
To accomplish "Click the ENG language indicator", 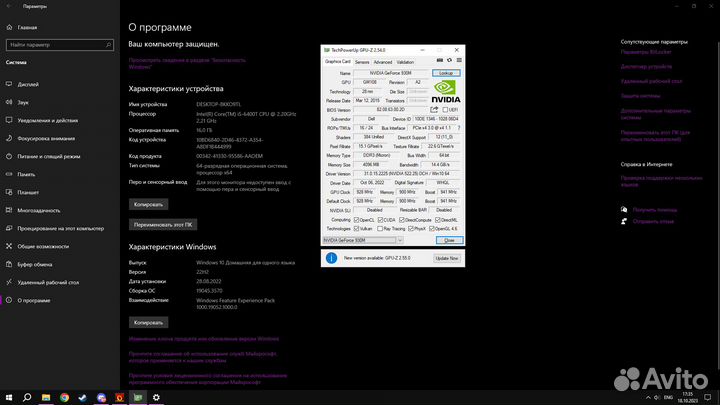I will tap(668, 398).
